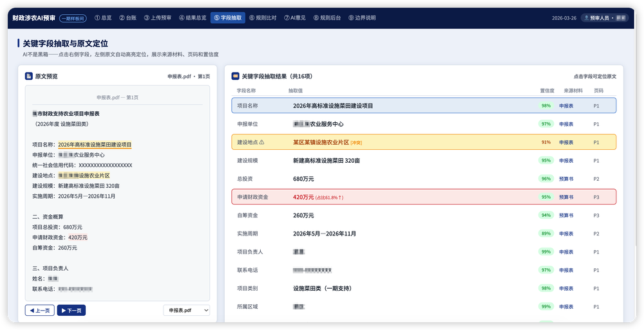The width and height of the screenshot is (644, 330).
Task: Open the 预审人员 user menu
Action: point(604,18)
